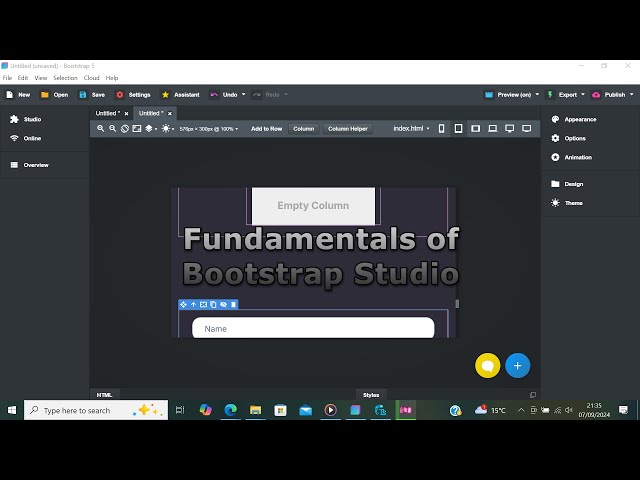Open the Appearance panel
Viewport: 640px width, 480px height.
tap(573, 119)
